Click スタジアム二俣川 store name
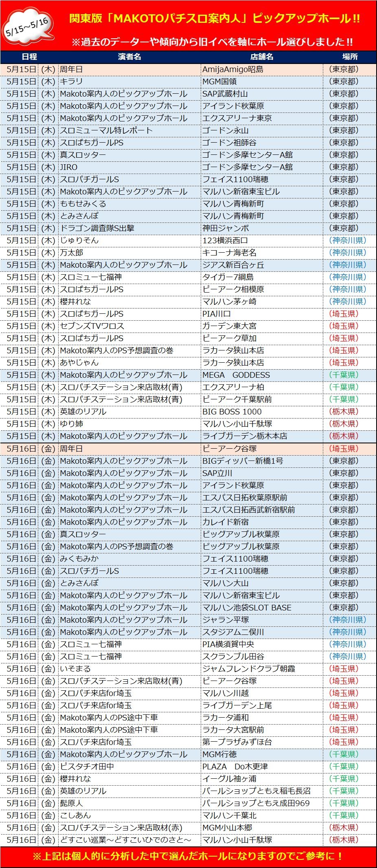This screenshot has width=377, height=868. point(233,632)
